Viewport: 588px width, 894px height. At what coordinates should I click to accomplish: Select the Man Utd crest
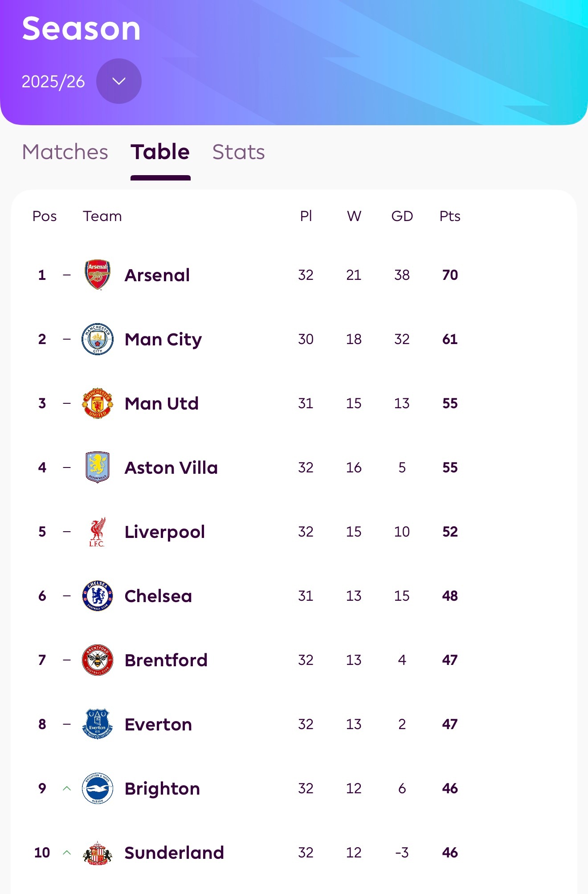(x=98, y=403)
